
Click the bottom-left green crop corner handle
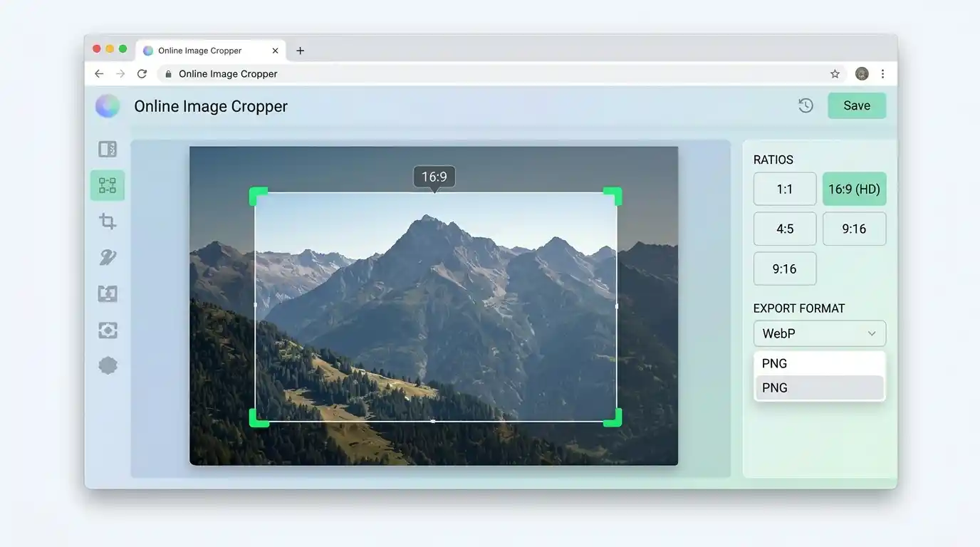(258, 418)
